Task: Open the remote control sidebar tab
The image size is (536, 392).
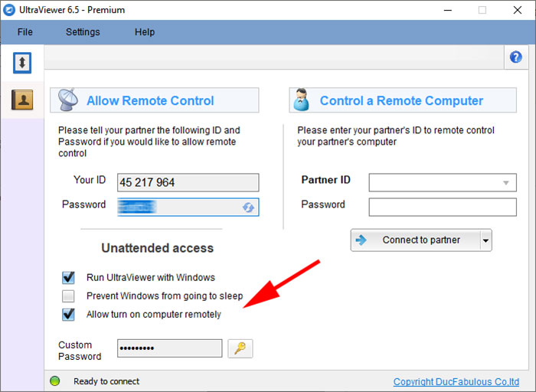Action: coord(22,64)
